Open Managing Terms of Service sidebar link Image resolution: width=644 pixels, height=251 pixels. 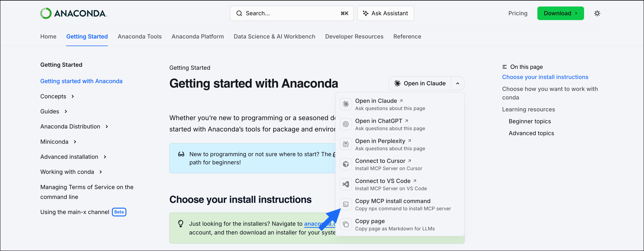click(x=87, y=192)
